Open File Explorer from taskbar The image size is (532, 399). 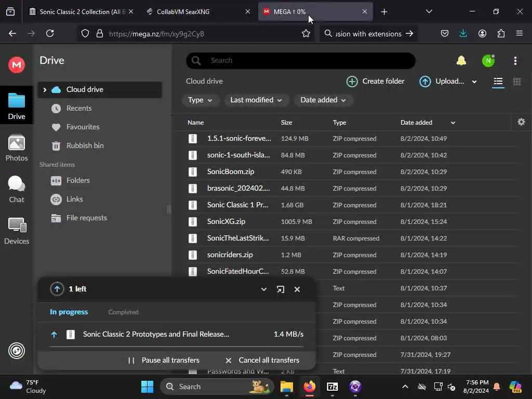[287, 387]
